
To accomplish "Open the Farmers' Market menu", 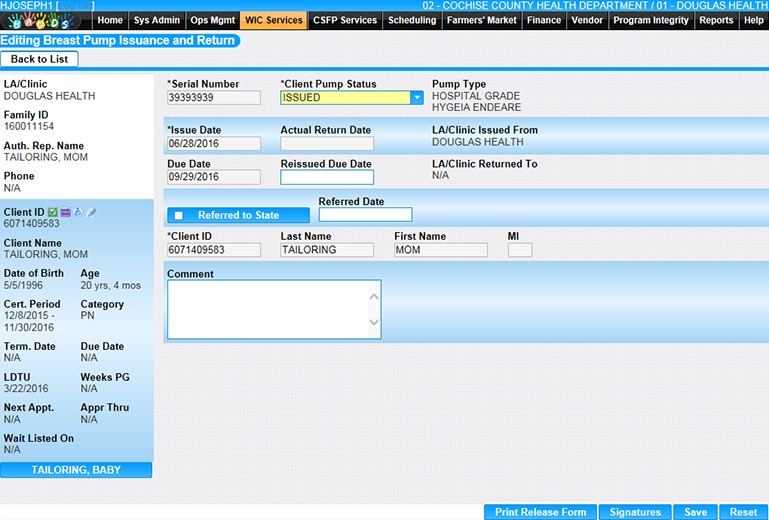I will click(x=481, y=20).
